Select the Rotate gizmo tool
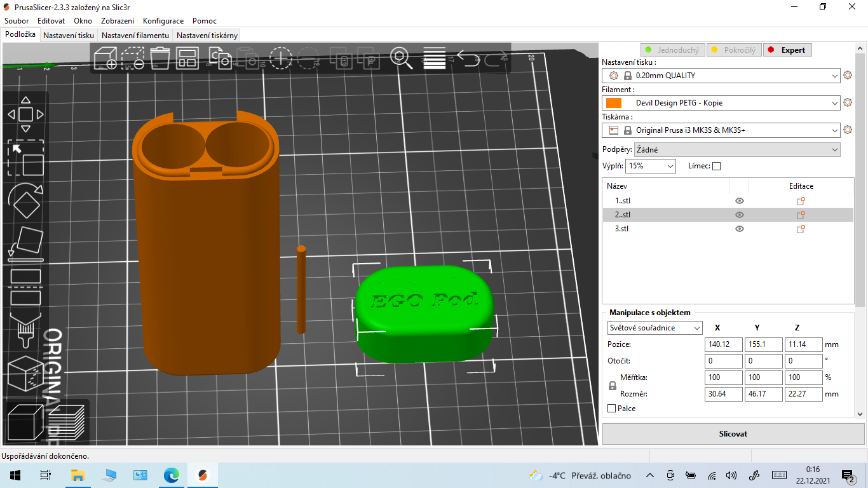Screen dimensions: 868x488 pos(25,201)
